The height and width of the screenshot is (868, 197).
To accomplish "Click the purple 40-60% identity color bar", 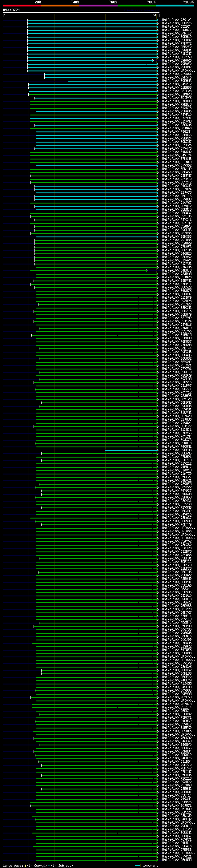I will 99,6.
